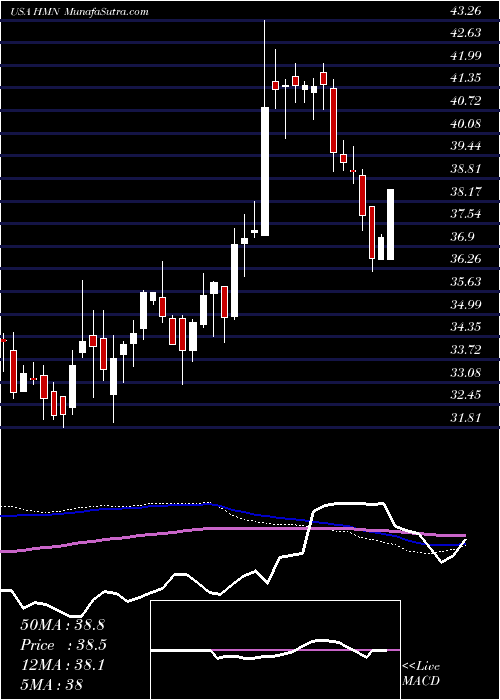Click the 39.44 price axis label

[x=466, y=146]
